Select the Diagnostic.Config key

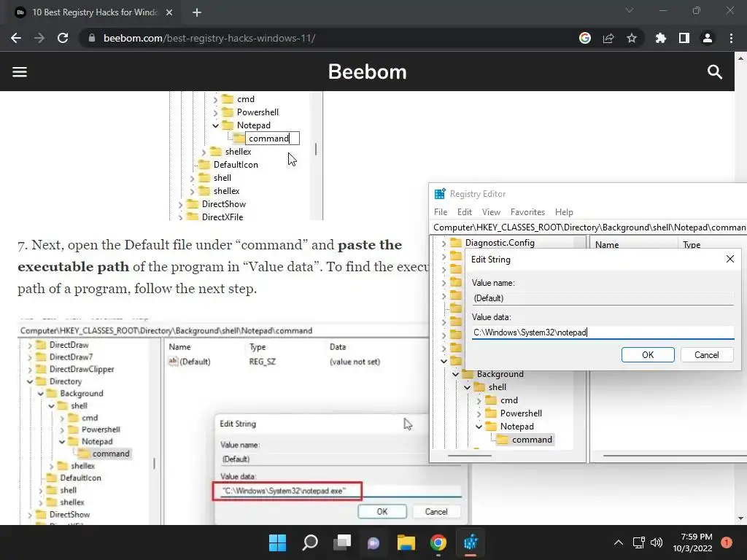coord(500,243)
